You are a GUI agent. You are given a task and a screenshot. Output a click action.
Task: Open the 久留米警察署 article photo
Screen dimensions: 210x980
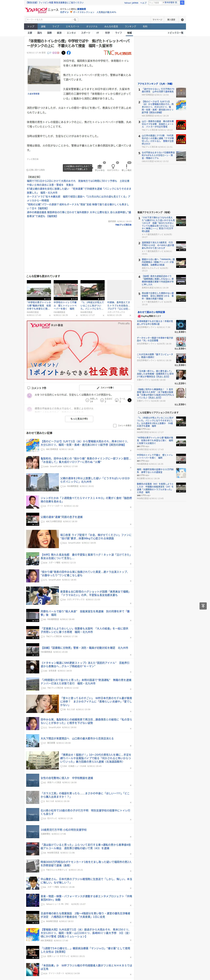coord(44,75)
